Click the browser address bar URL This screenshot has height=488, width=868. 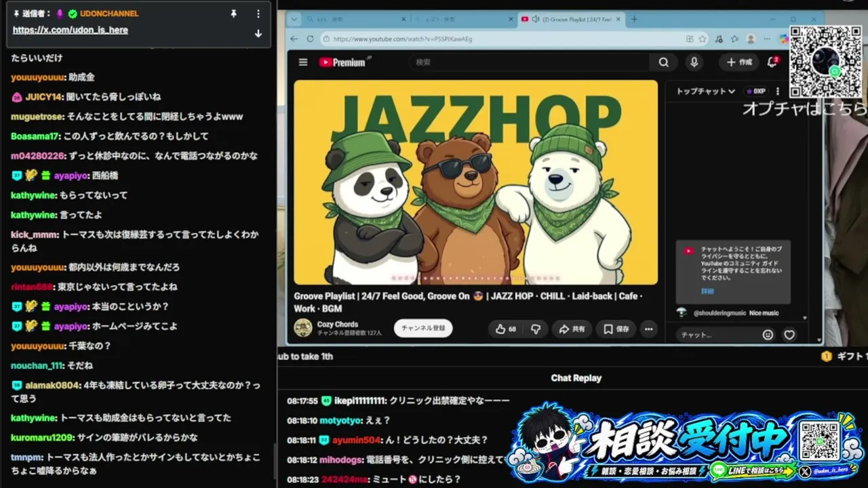403,39
